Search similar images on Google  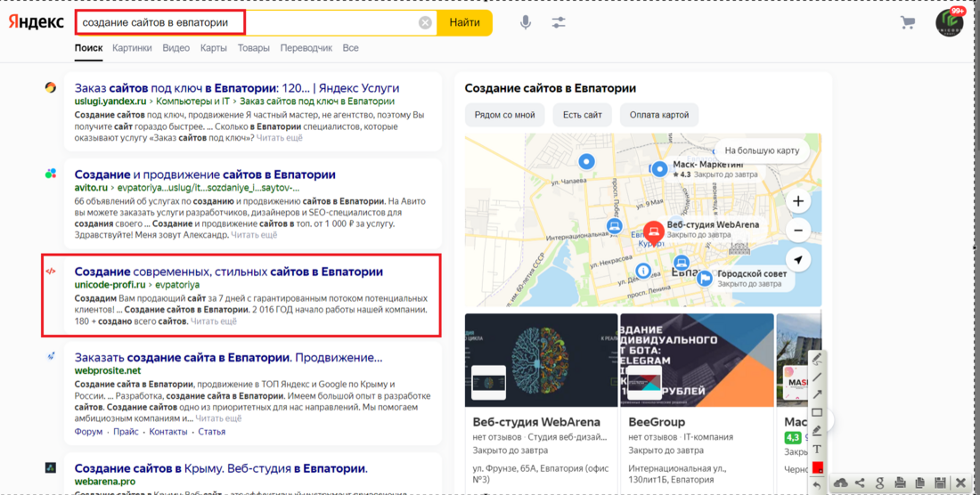(x=880, y=483)
